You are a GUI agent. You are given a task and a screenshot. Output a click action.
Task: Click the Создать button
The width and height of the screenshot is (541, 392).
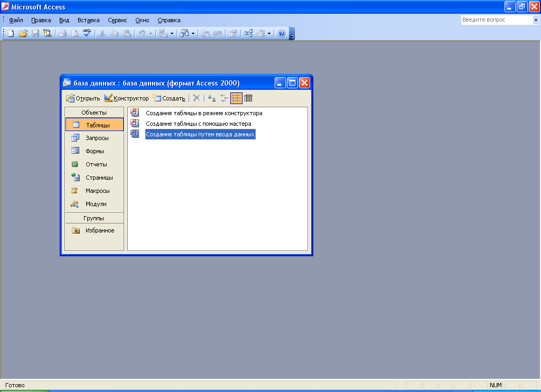point(169,98)
